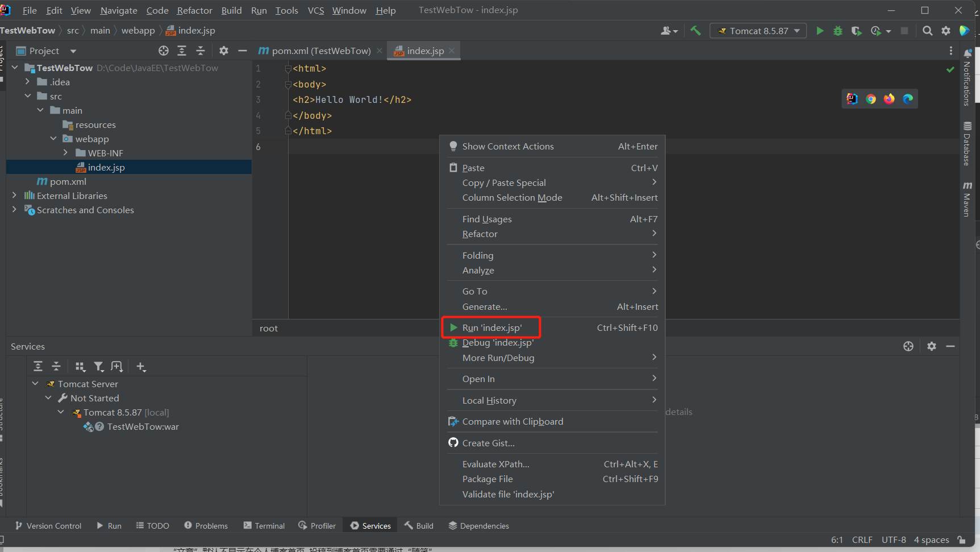Open Search Everywhere magnifier icon
The width and height of the screenshot is (980, 552).
coord(927,31)
